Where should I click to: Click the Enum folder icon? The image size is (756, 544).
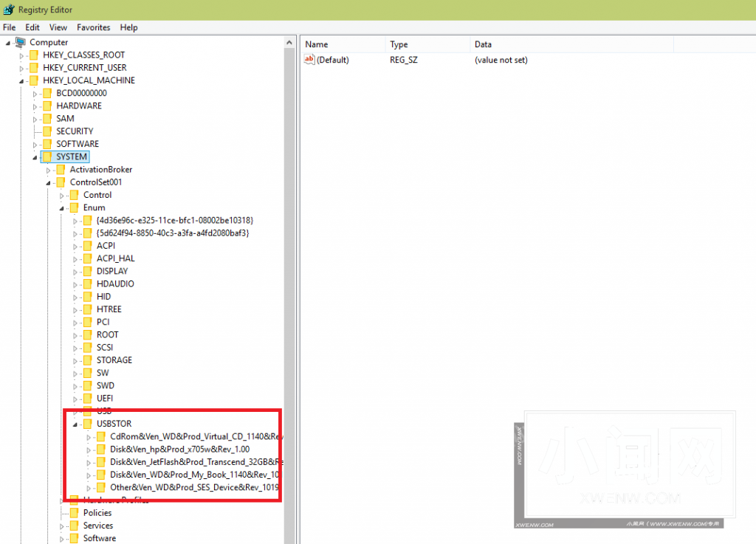tap(75, 208)
